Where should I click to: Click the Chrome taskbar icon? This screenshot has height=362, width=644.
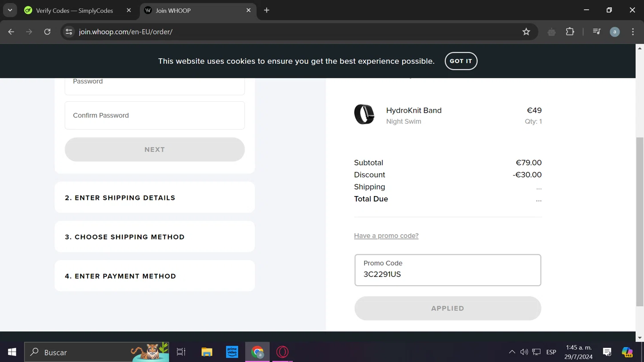[258, 352]
